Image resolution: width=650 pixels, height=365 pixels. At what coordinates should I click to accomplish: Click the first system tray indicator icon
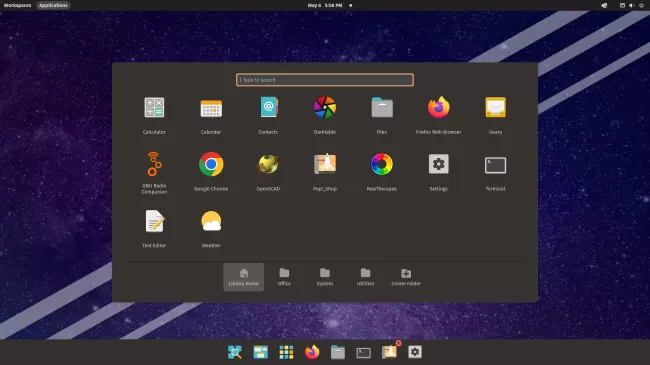point(604,5)
